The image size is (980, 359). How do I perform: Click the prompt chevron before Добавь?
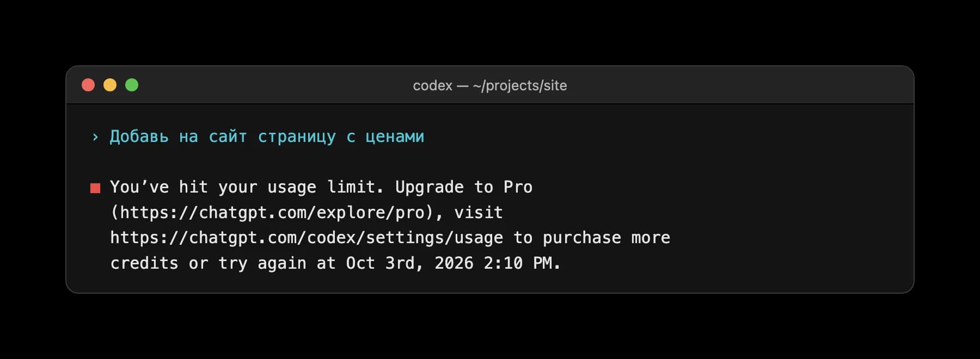pyautogui.click(x=95, y=137)
